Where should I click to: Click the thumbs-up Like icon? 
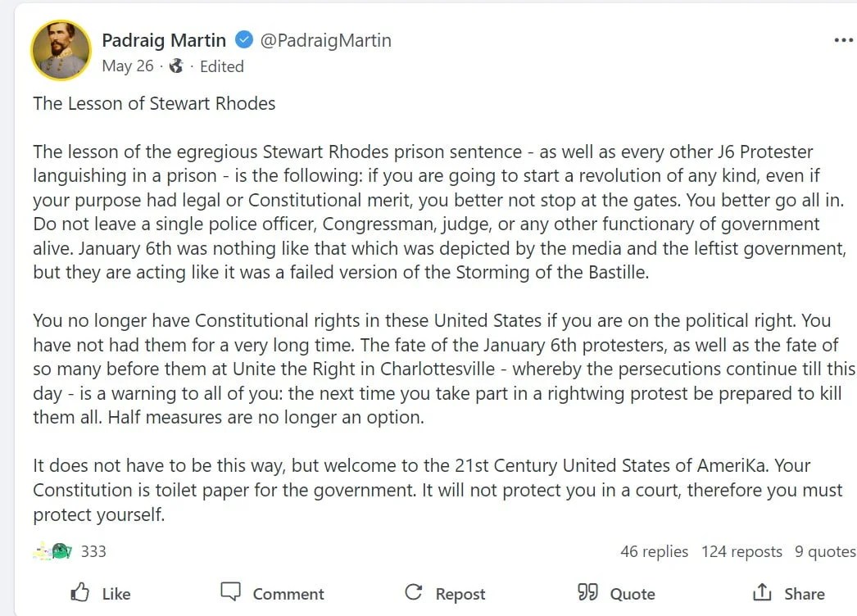pos(80,592)
